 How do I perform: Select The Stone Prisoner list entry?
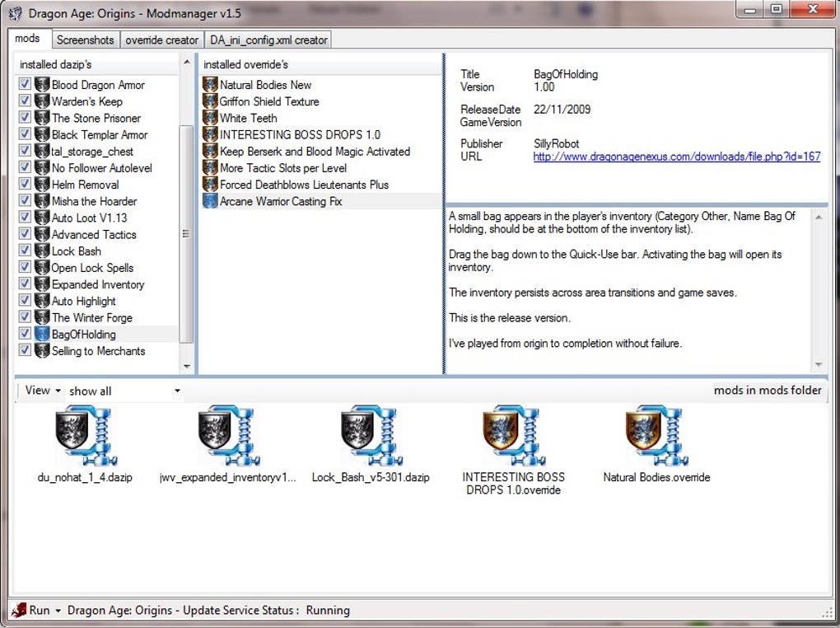click(x=96, y=118)
